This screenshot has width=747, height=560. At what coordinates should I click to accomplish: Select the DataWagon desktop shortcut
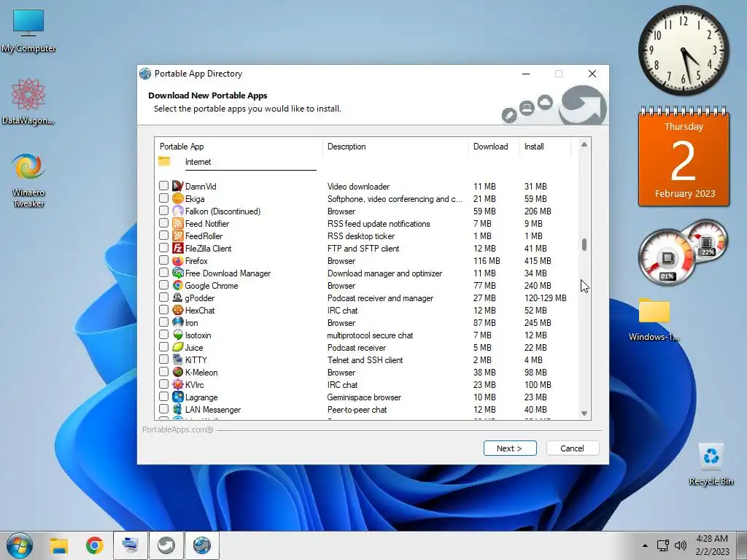coord(28,102)
